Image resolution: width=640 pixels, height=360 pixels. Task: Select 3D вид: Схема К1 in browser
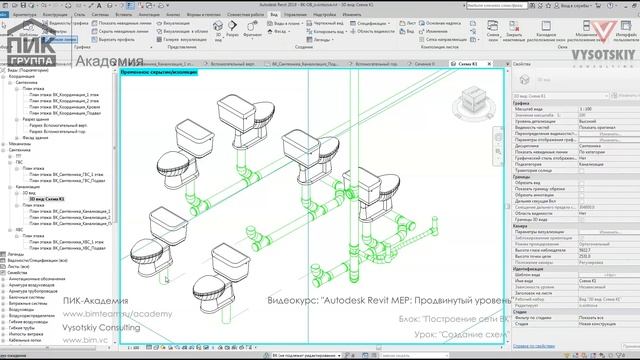pos(47,199)
